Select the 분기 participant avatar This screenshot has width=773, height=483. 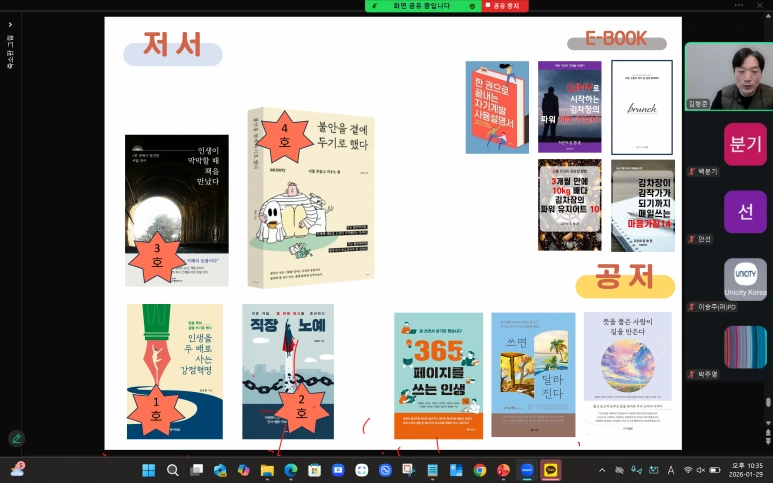745,144
